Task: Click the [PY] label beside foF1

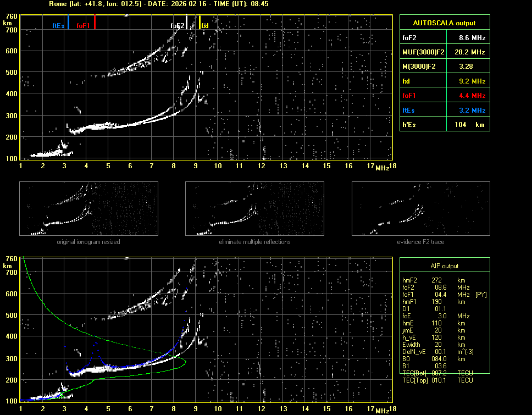Action: pos(480,295)
